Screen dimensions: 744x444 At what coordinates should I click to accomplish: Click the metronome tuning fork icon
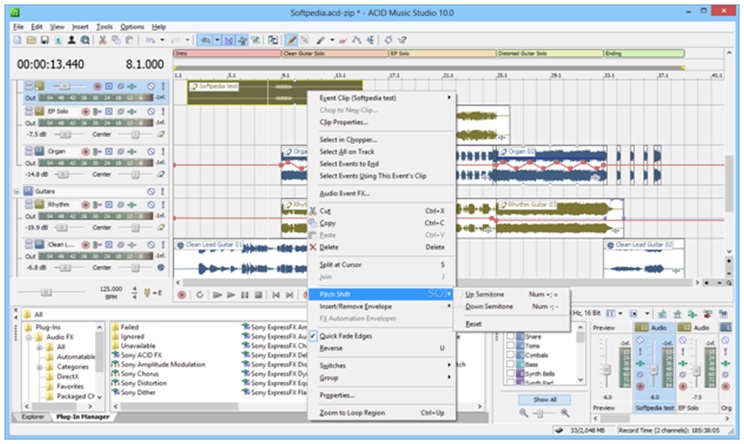point(147,293)
